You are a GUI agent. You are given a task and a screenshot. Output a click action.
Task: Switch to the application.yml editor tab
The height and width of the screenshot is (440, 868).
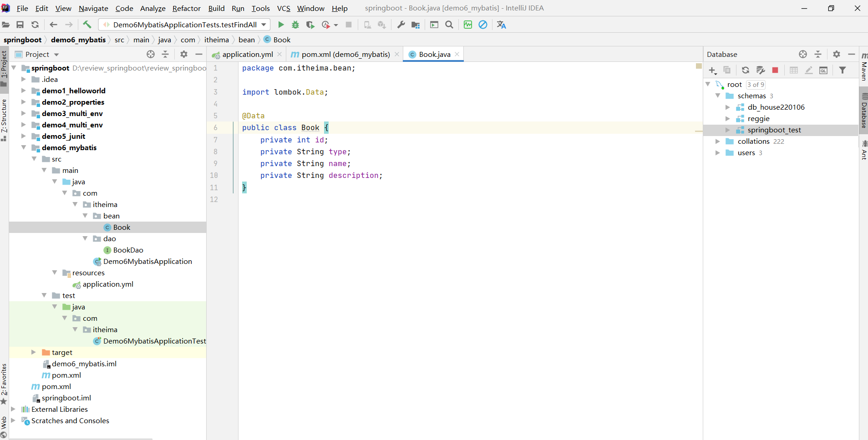click(247, 54)
